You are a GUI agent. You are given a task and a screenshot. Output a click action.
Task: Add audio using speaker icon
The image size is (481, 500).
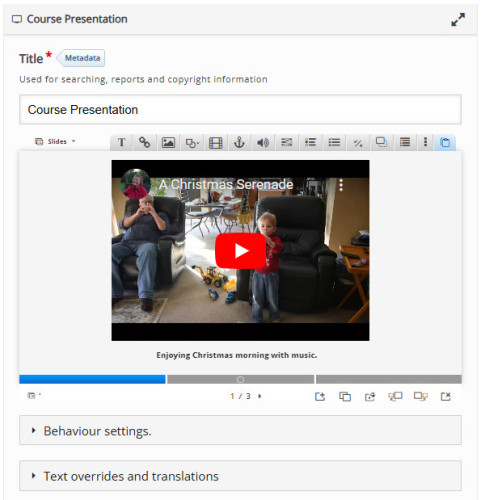click(x=263, y=143)
